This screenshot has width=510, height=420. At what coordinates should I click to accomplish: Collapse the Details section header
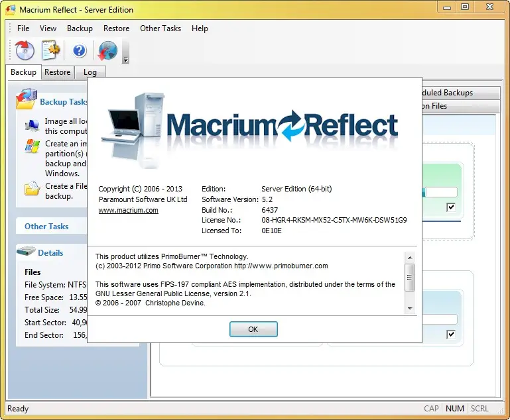point(50,252)
